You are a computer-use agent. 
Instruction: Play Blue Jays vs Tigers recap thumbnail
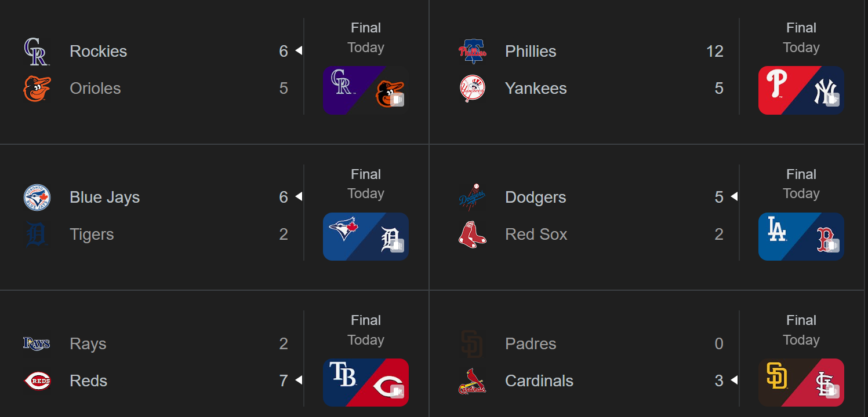[365, 236]
